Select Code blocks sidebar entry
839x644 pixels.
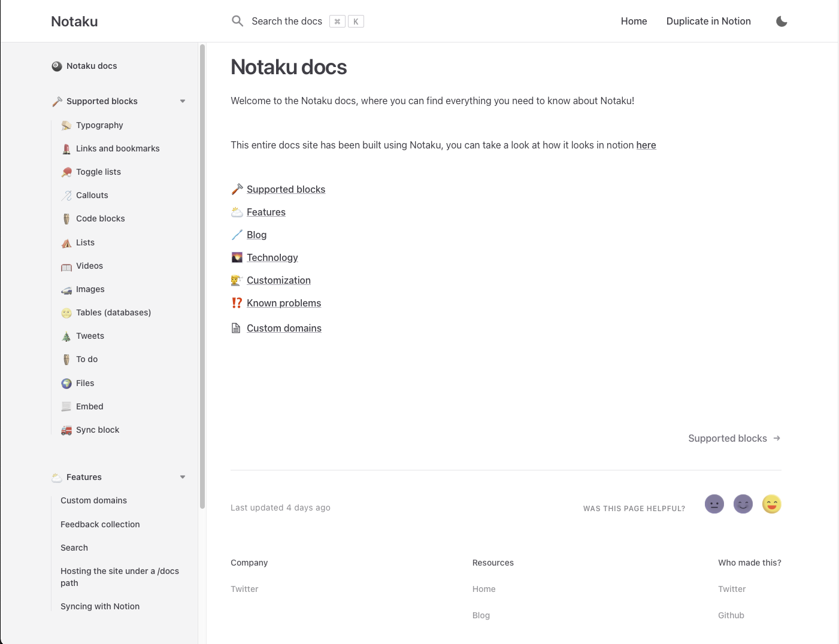click(101, 218)
